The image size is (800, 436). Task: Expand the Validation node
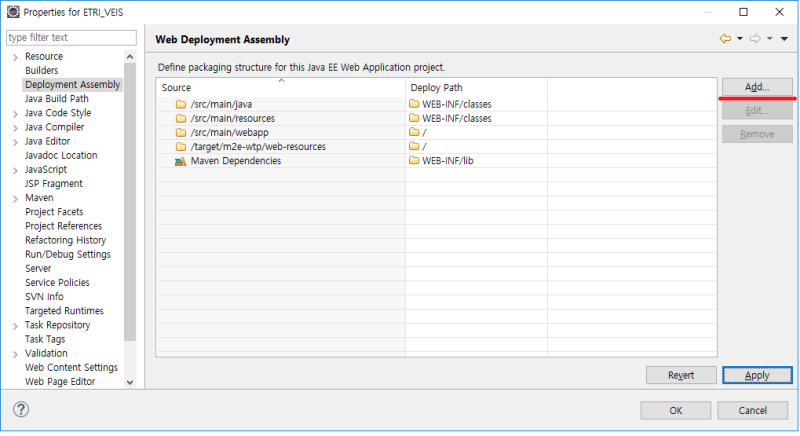(15, 354)
